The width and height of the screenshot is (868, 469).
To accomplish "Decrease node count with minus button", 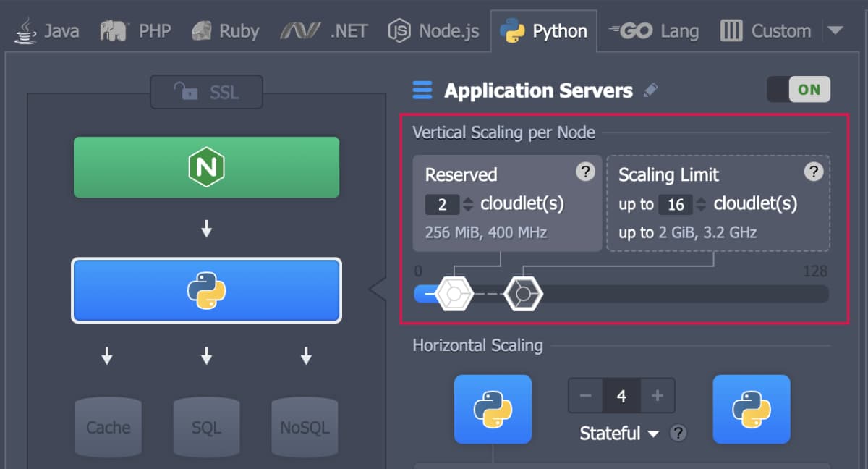I will click(x=586, y=395).
